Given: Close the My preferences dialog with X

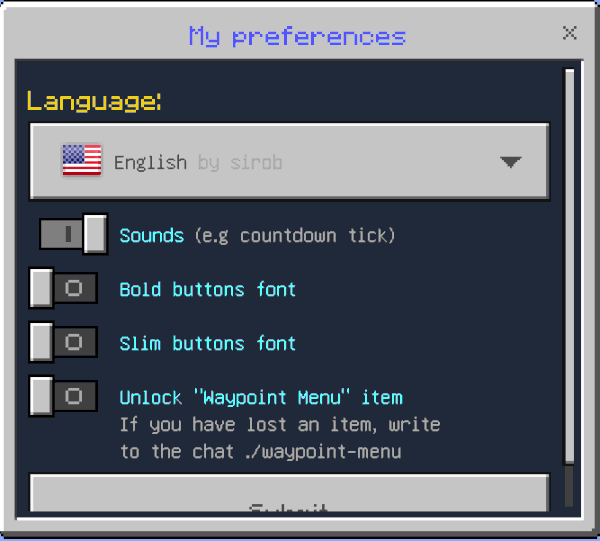Looking at the screenshot, I should pos(570,33).
